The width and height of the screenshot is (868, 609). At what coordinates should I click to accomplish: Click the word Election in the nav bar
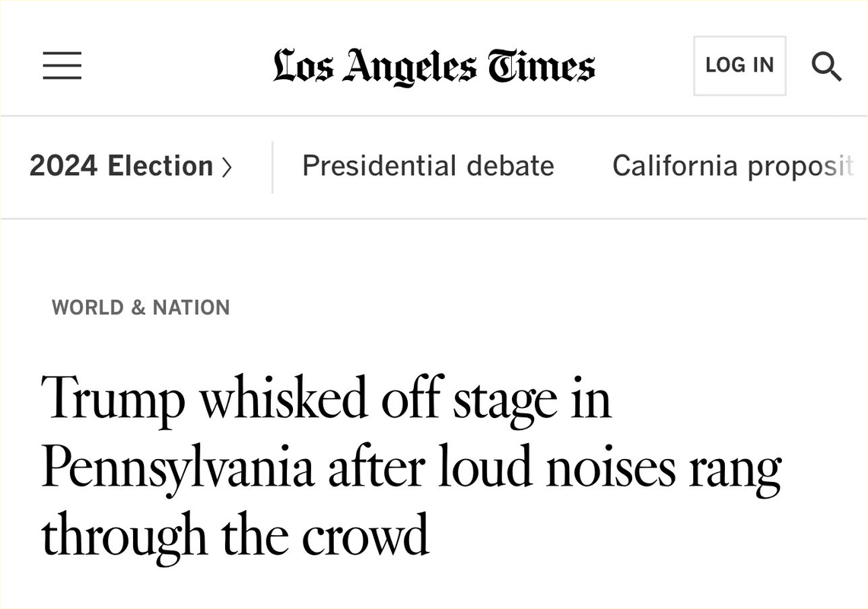(161, 166)
